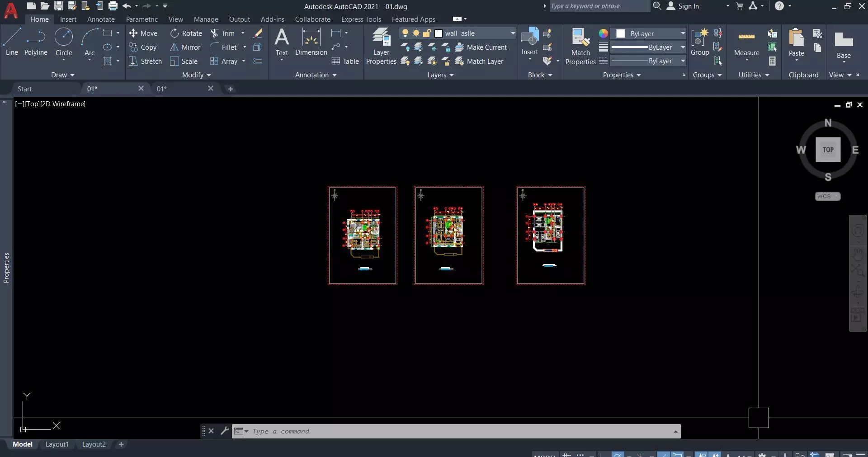Click the TOP face of ViewCube
Viewport: 868px width, 457px height.
coord(828,150)
